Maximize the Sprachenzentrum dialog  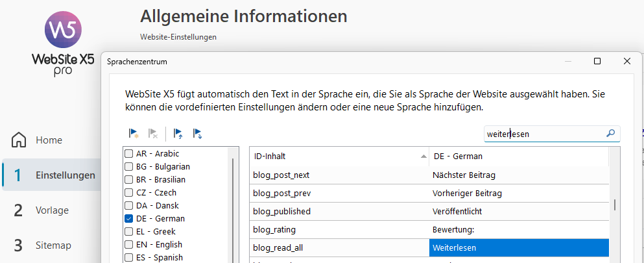coord(597,61)
